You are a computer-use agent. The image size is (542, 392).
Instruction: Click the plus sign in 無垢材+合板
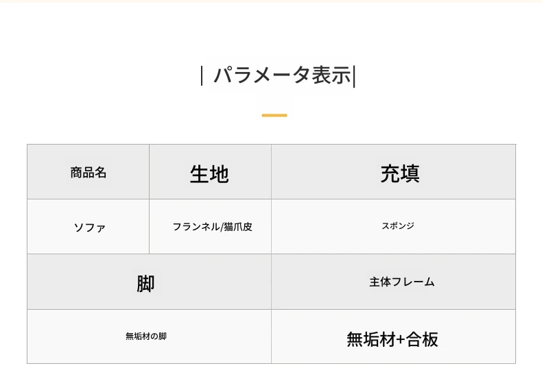[x=401, y=339]
